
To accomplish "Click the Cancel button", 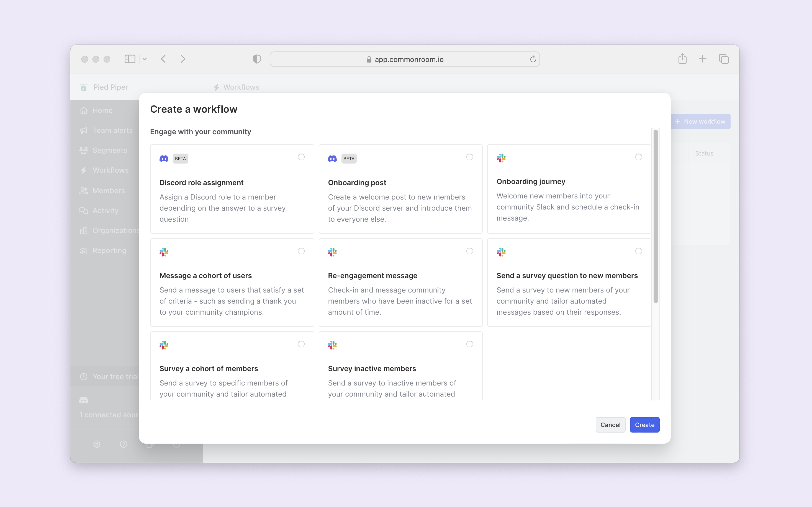I will click(x=610, y=425).
